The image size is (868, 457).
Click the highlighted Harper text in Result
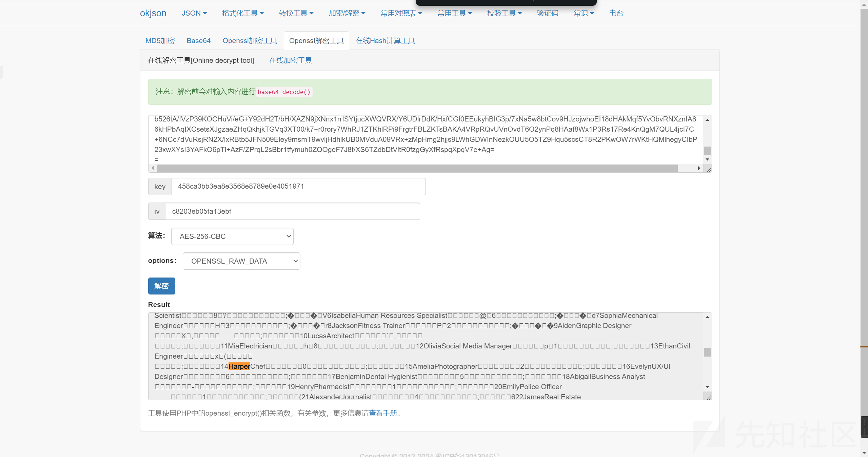coord(239,366)
